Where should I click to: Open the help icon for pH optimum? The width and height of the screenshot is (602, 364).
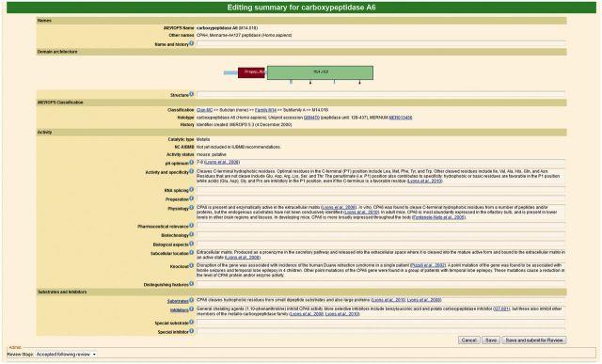[x=191, y=162]
